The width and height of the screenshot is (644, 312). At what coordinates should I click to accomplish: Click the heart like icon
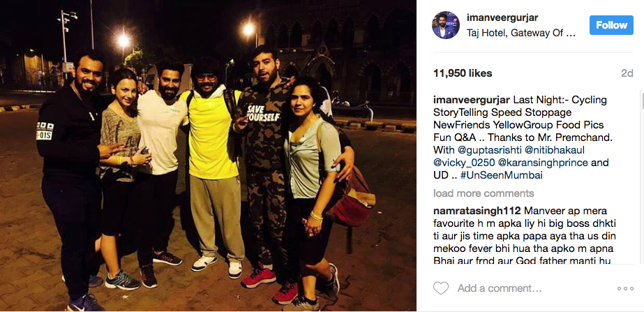pos(441,288)
